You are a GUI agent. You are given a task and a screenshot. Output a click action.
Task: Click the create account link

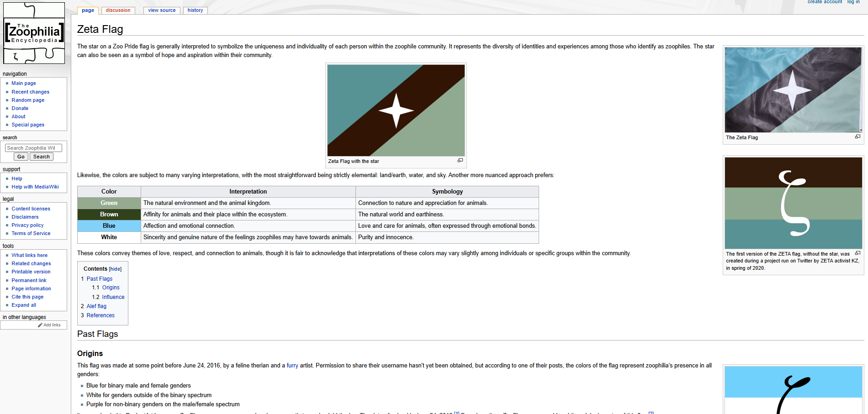tap(825, 2)
